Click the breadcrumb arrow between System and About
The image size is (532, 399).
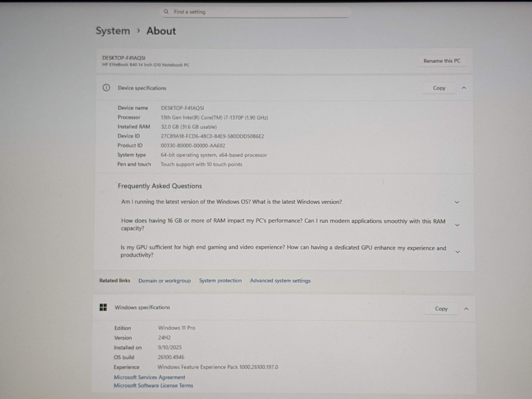point(138,31)
